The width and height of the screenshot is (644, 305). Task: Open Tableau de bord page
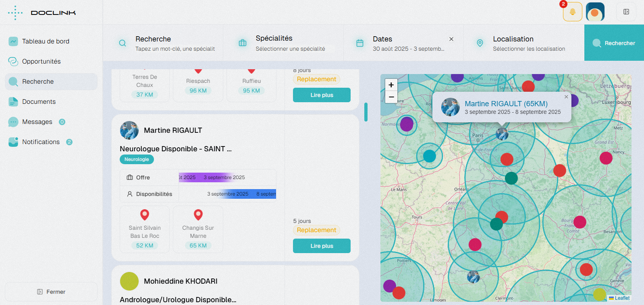pos(51,41)
